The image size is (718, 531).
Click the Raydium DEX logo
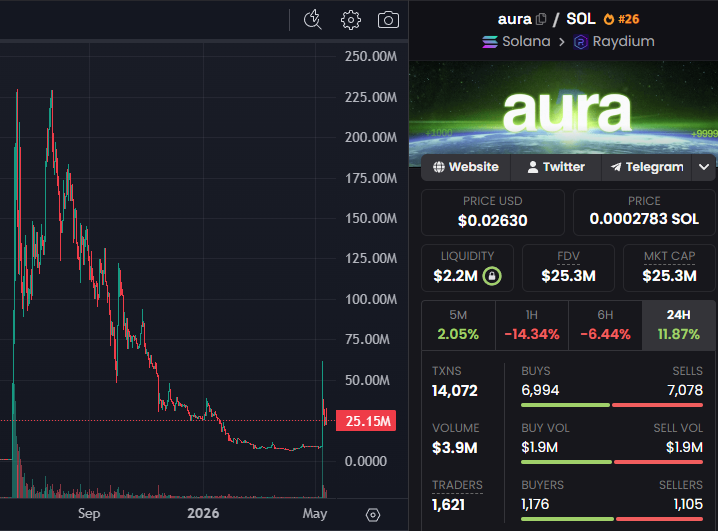pos(581,42)
